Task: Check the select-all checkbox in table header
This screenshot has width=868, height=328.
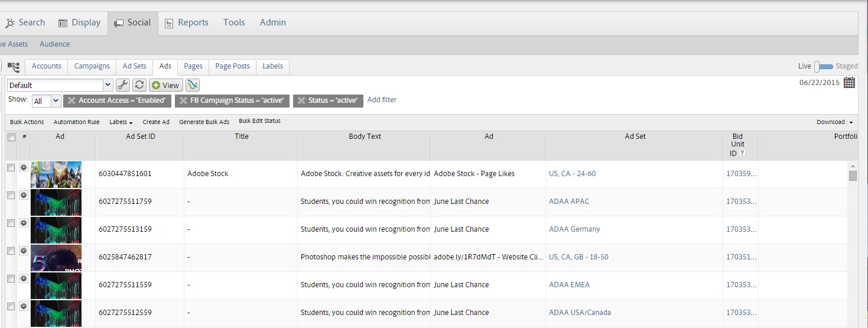Action: (x=11, y=137)
